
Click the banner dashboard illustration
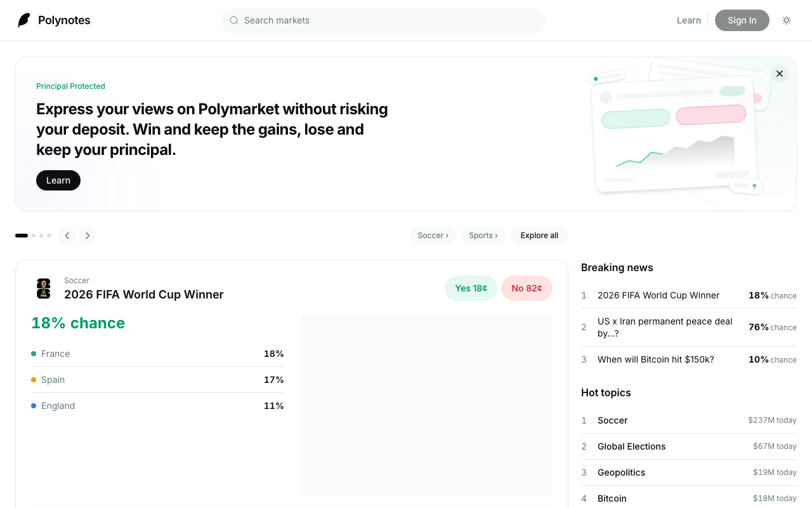tap(679, 127)
